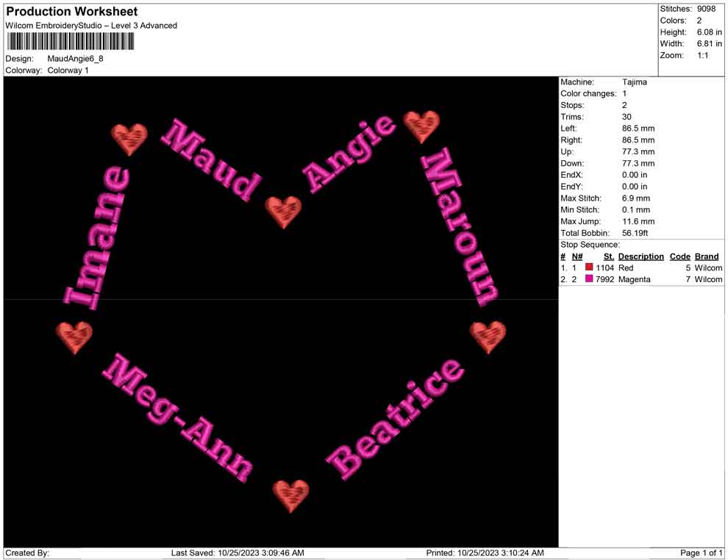Click the stitch count 1104 in Red row
Screen dimensions: 728x560
pyautogui.click(x=604, y=268)
